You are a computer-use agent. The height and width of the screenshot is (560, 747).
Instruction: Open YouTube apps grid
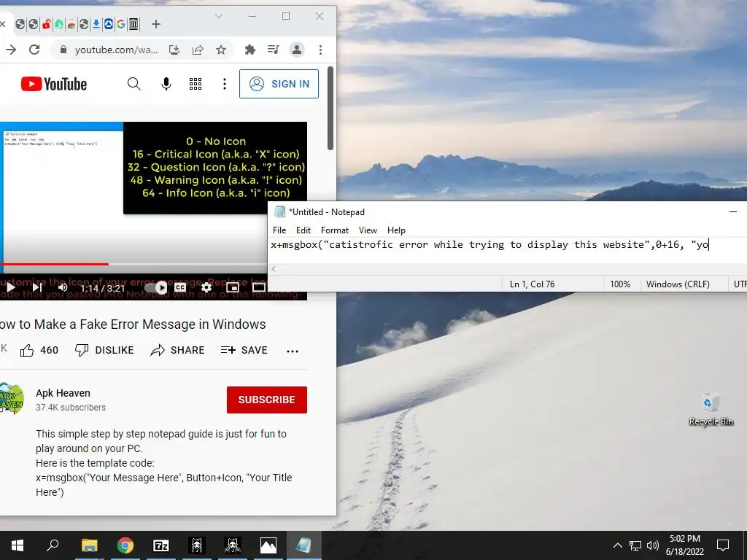point(196,84)
